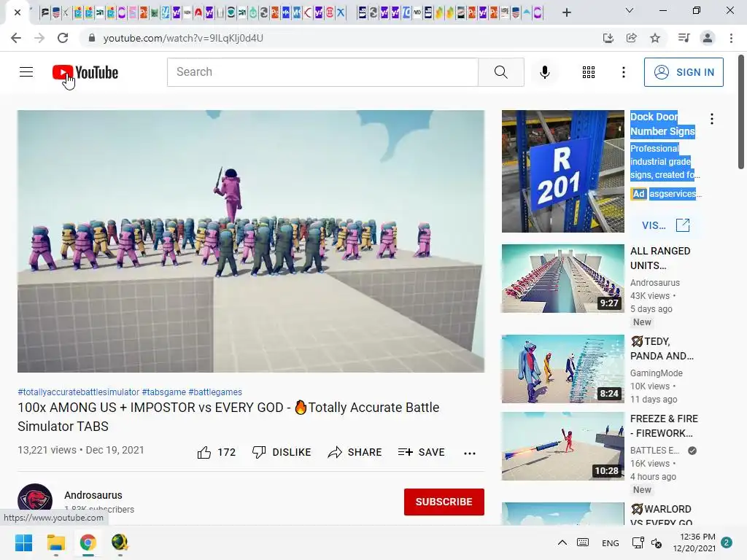Click into the Search input field

322,72
